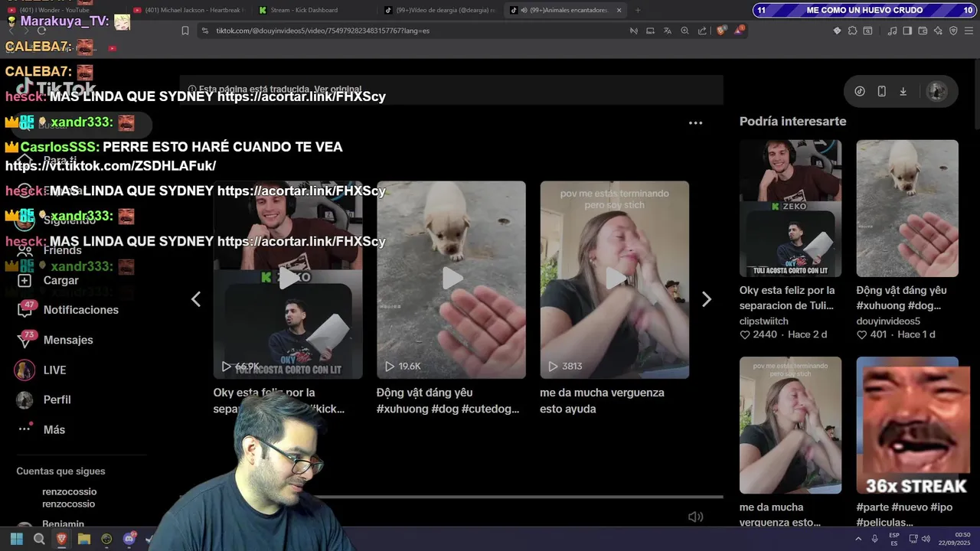Open profile avatar in TikTok top bar
980x551 pixels.
(936, 91)
